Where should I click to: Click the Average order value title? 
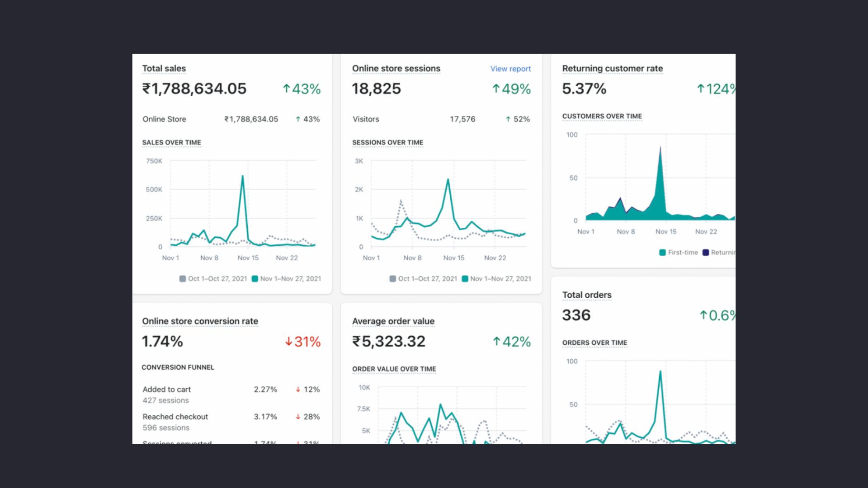click(x=393, y=321)
